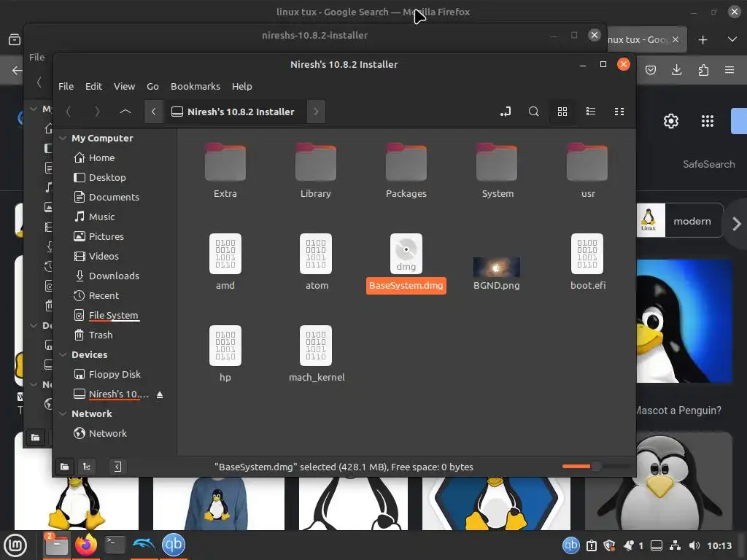Select the BGND.png image thumbnail
The width and height of the screenshot is (747, 560).
point(496,267)
